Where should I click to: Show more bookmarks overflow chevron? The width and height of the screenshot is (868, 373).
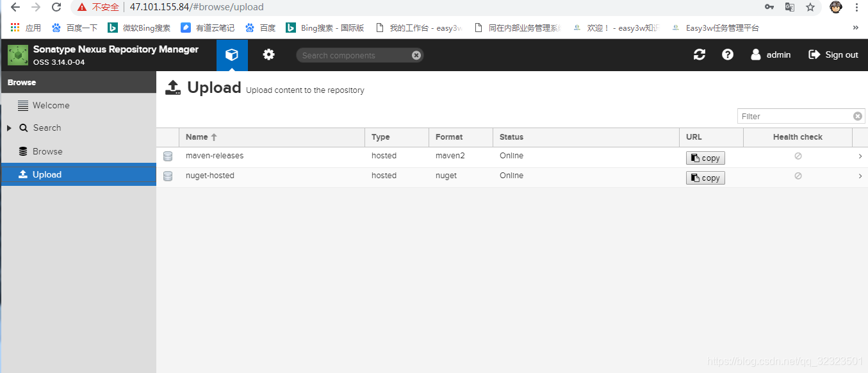[855, 28]
